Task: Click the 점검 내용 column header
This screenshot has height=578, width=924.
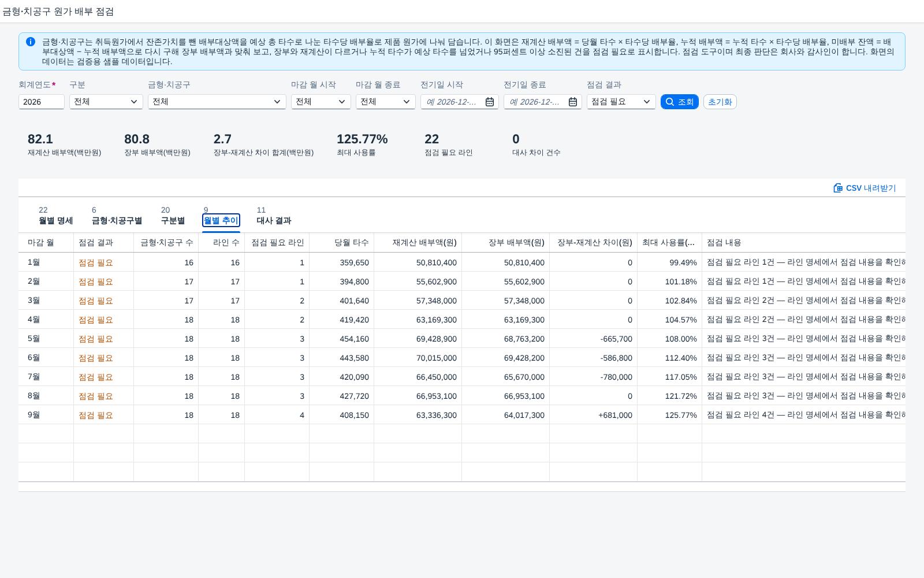Action: tap(804, 243)
